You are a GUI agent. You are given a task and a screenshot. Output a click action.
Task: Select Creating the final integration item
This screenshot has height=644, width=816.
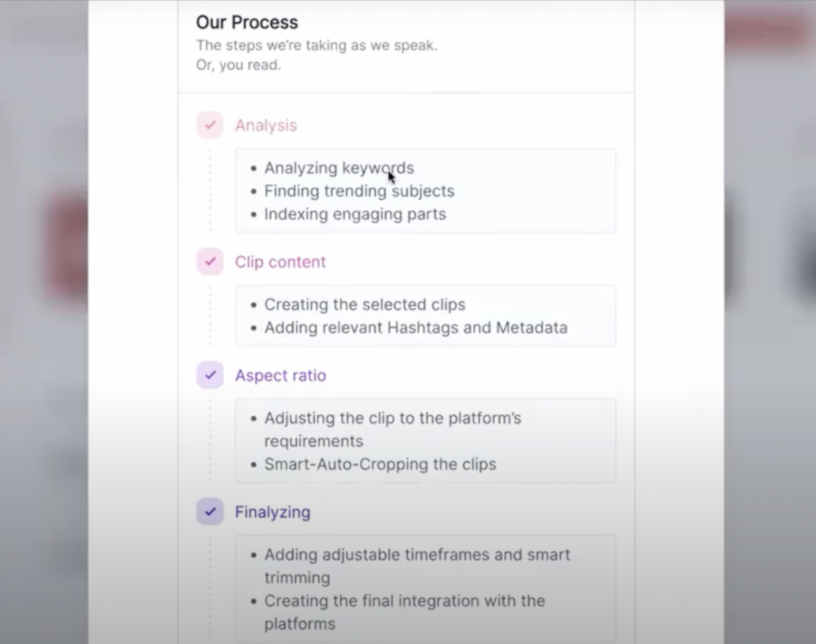[x=404, y=612]
